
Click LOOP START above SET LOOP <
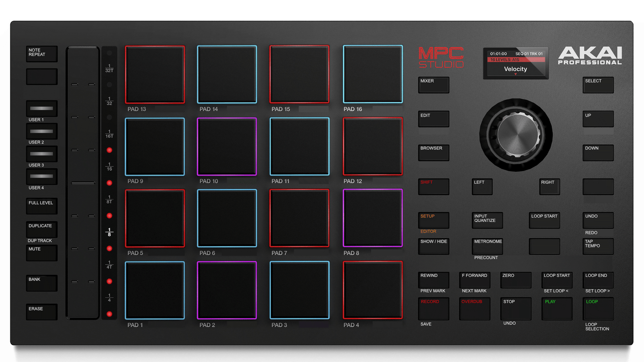point(557,280)
